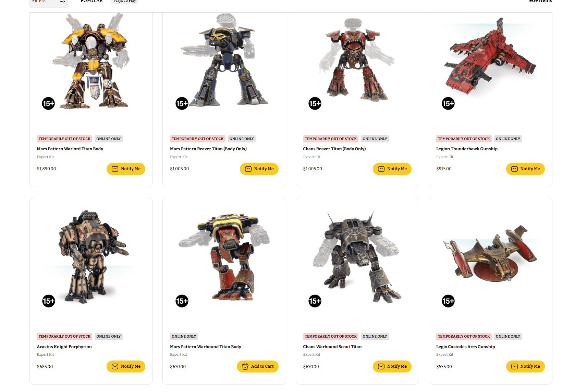The image size is (574, 392).
Task: View the Legio Custodes Ares Gunship image
Action: coord(490,253)
